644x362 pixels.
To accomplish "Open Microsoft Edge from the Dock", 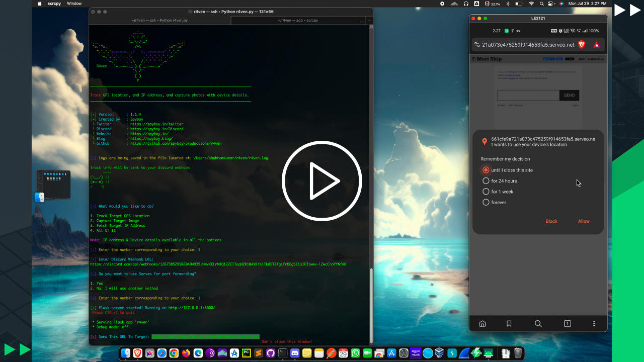I will click(198, 353).
